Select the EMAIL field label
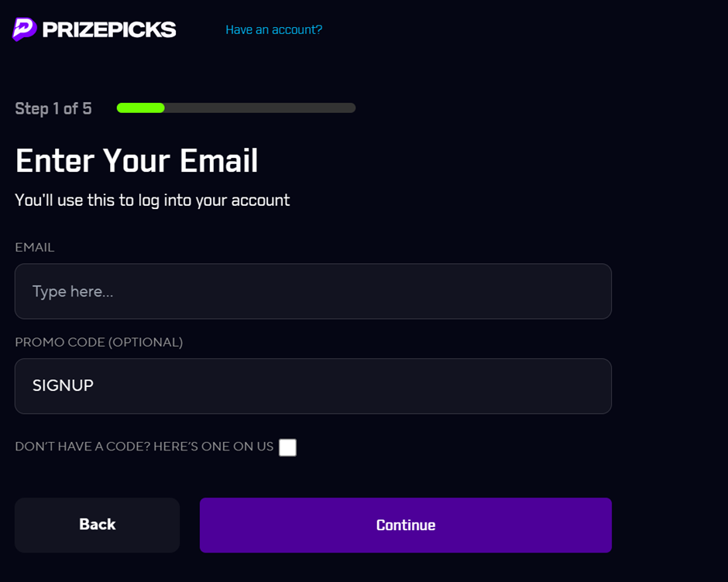 (35, 247)
